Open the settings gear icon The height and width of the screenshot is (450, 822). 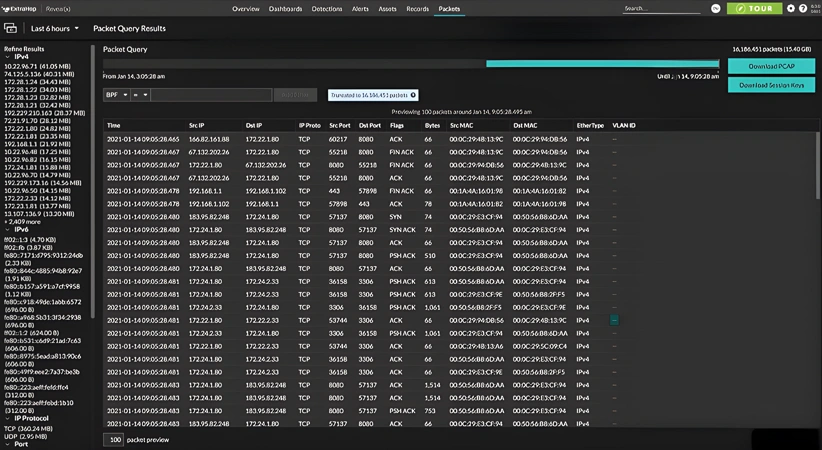(x=791, y=9)
